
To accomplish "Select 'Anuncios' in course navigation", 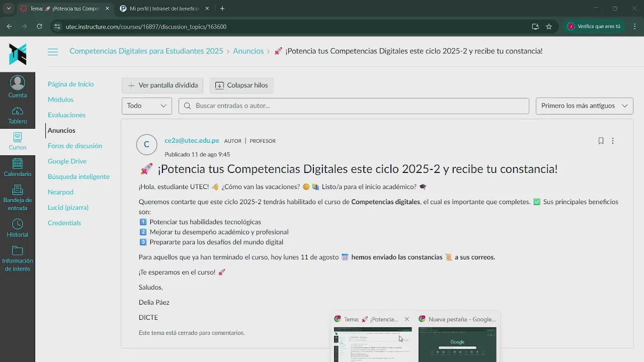I will pyautogui.click(x=61, y=131).
